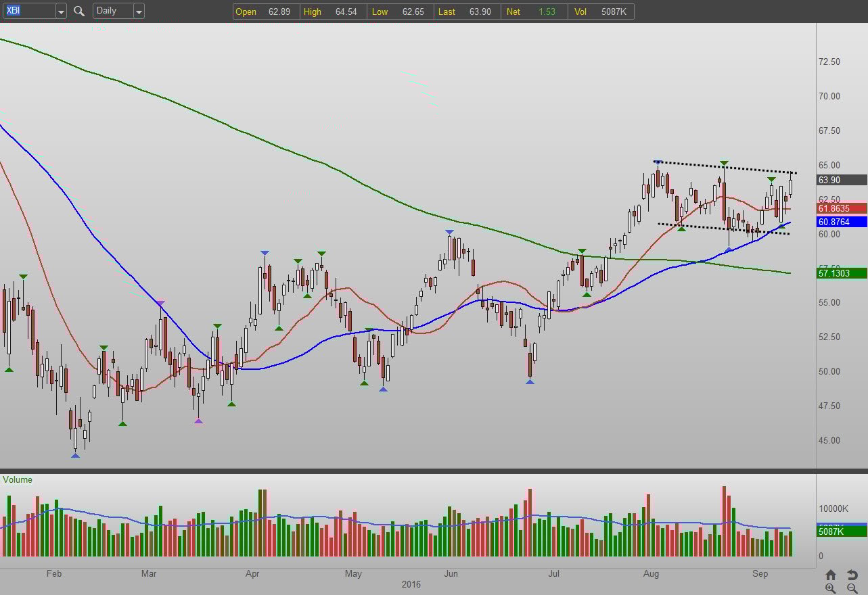
Task: Click the 2016 year label on time axis
Action: 411,584
